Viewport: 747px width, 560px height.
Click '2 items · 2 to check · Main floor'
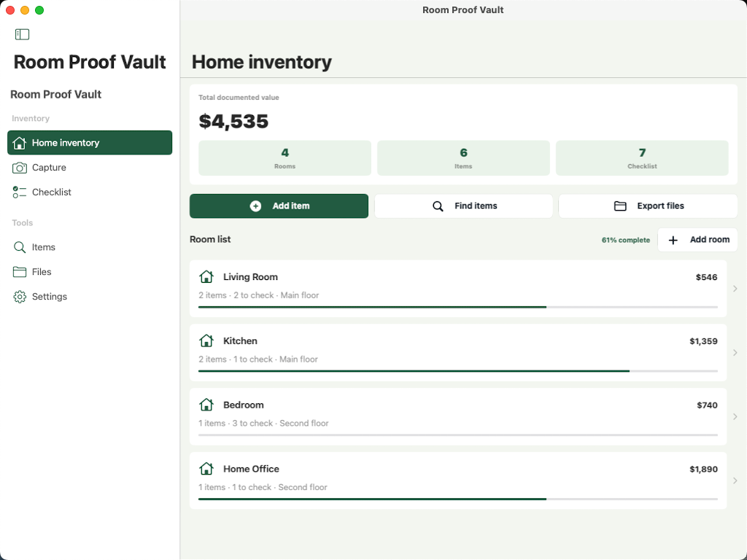[x=259, y=295]
